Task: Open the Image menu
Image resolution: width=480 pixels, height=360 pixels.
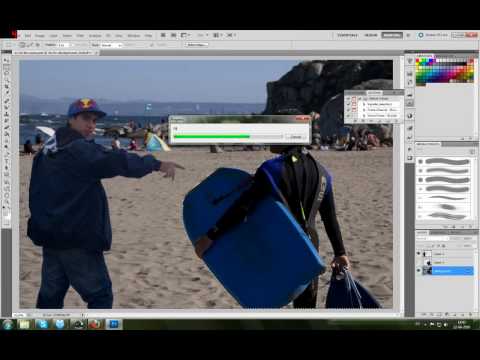Action: click(40, 35)
